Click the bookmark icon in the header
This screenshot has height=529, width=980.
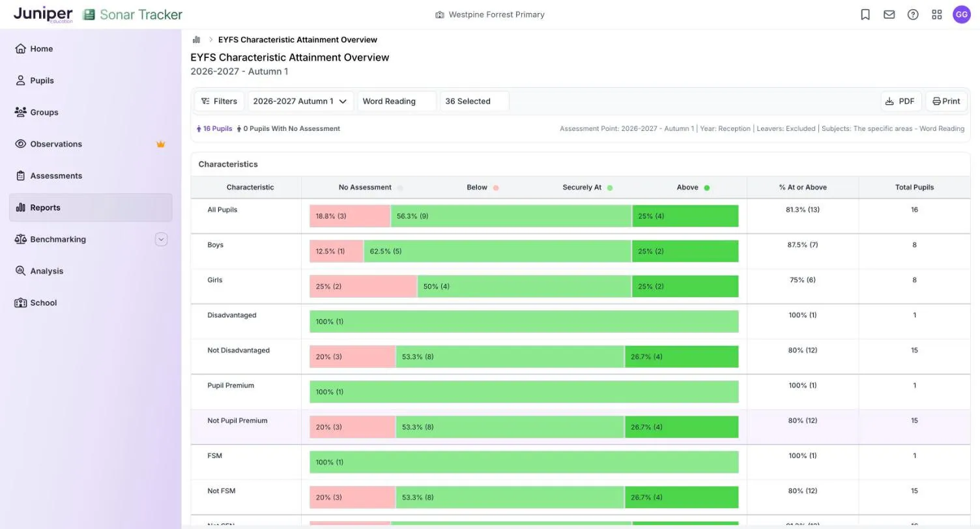[865, 14]
